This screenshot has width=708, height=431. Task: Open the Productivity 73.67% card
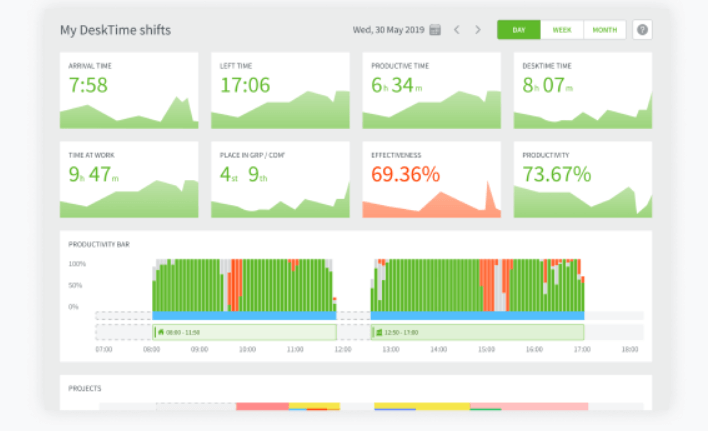coord(583,180)
